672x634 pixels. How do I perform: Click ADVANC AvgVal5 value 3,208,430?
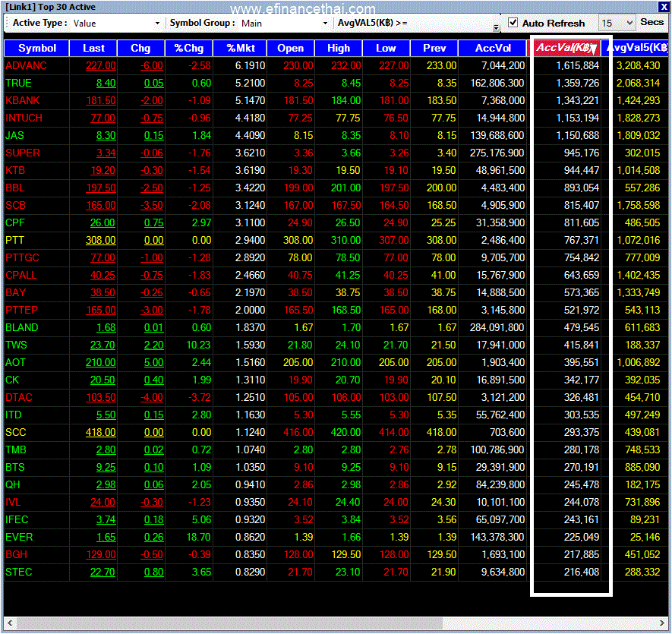point(638,65)
